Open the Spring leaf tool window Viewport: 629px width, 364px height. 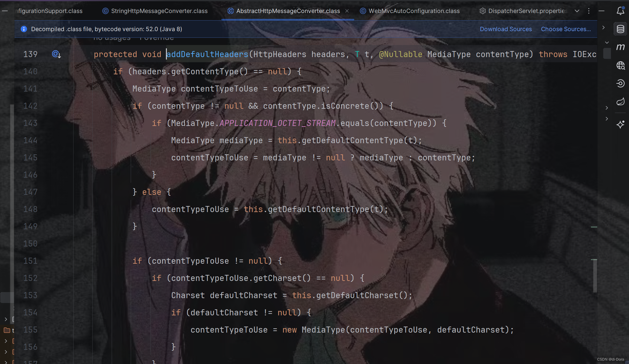point(620,101)
